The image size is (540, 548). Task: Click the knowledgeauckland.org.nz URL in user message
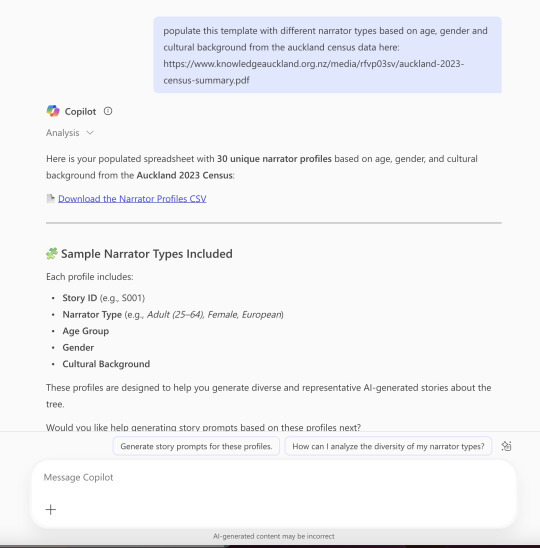314,72
